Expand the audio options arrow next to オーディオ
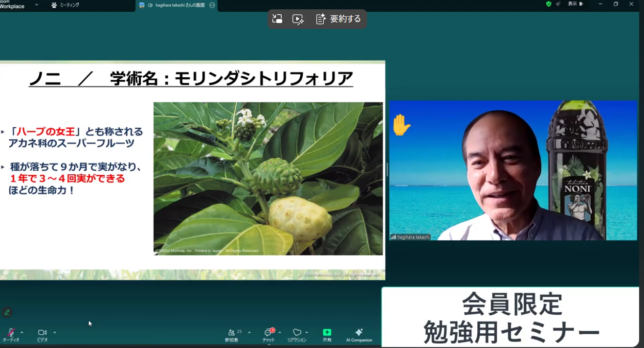Viewport: 644px width, 348px height. (22, 333)
